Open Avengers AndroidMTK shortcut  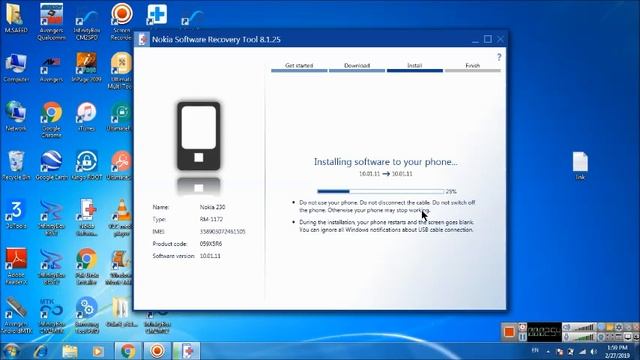(x=16, y=316)
